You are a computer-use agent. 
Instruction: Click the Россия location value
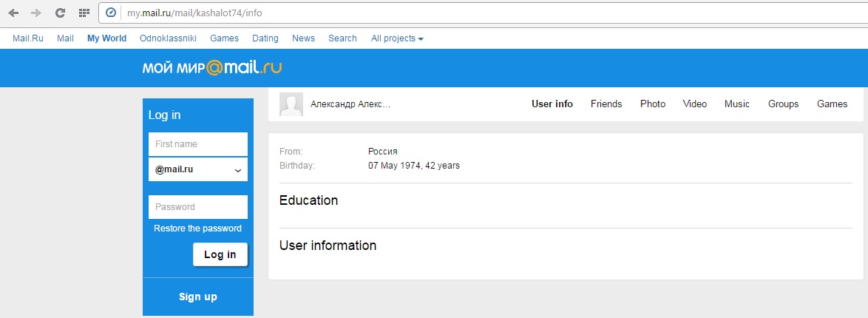(382, 152)
